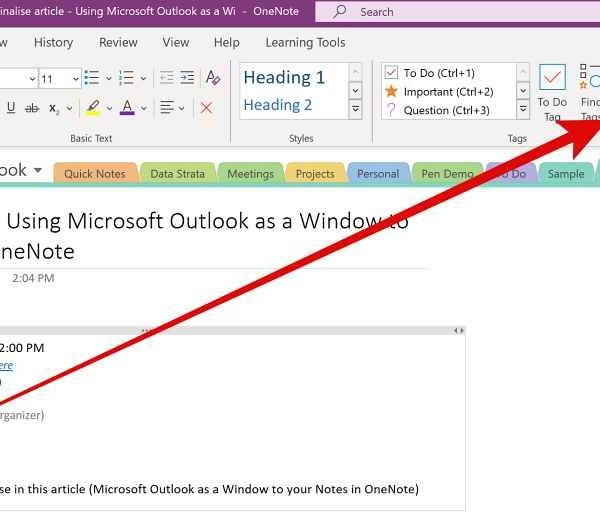The image size is (600, 525).
Task: Switch to the Quick Notes section
Action: coord(95,173)
